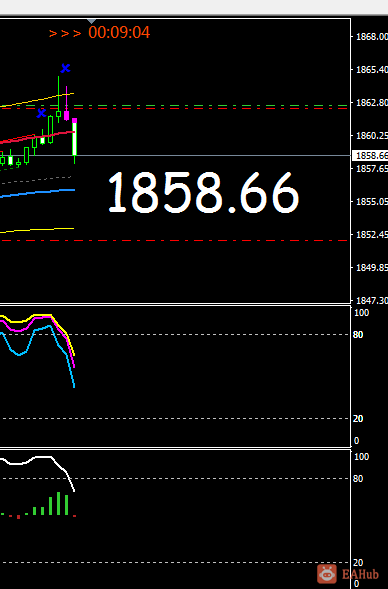
Task: Click the tallest green histogram bar
Action: (x=59, y=503)
